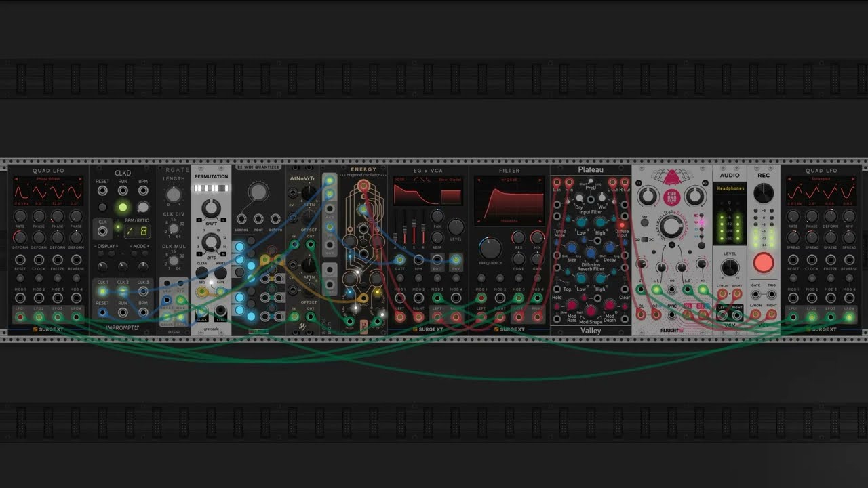
Task: Click the ENV output jack on EG x VCA
Action: click(x=456, y=260)
